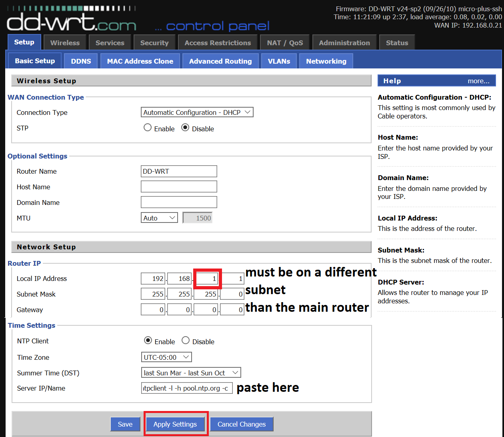Click the second Gateway octet field
504x437 pixels.
click(179, 310)
